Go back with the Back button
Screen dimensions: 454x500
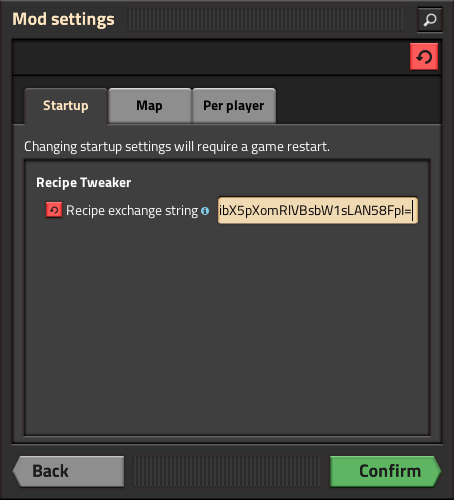pos(68,471)
